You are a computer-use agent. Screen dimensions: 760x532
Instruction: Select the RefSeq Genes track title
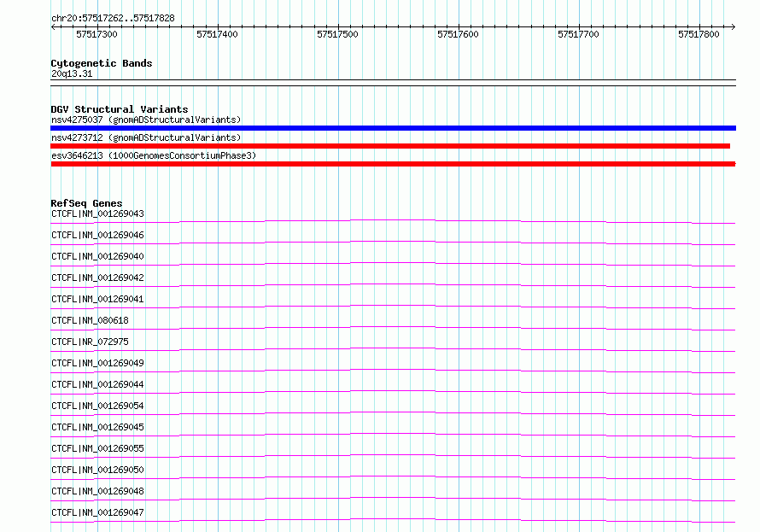[x=86, y=203]
